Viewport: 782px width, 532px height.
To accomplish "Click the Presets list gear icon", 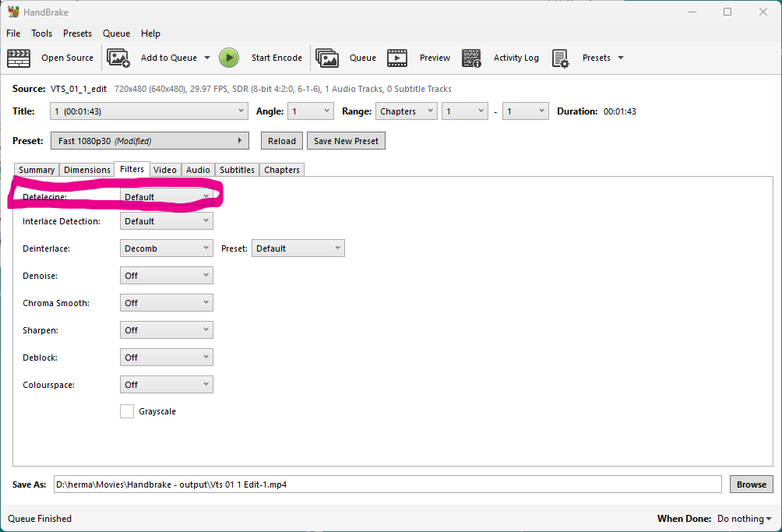I will [561, 58].
